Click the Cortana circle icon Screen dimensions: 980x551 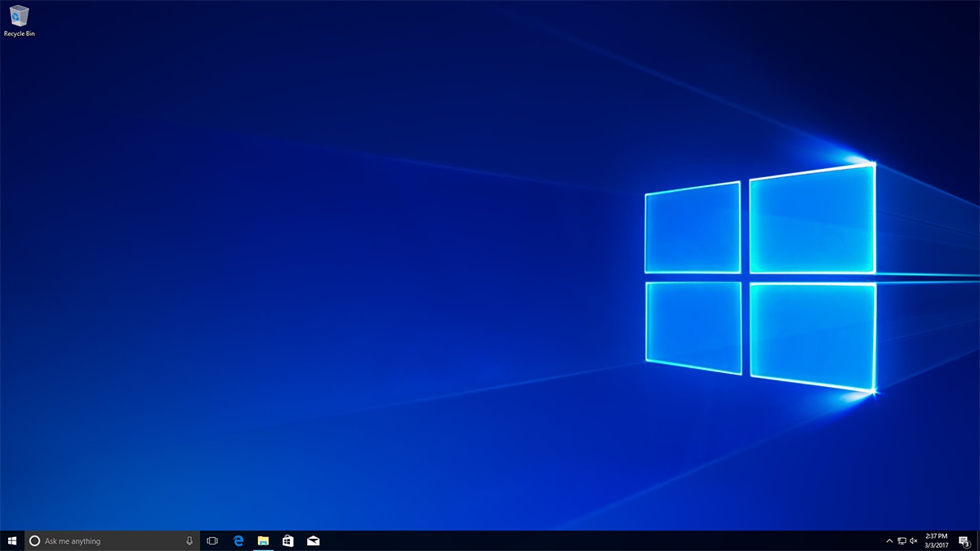coord(34,540)
